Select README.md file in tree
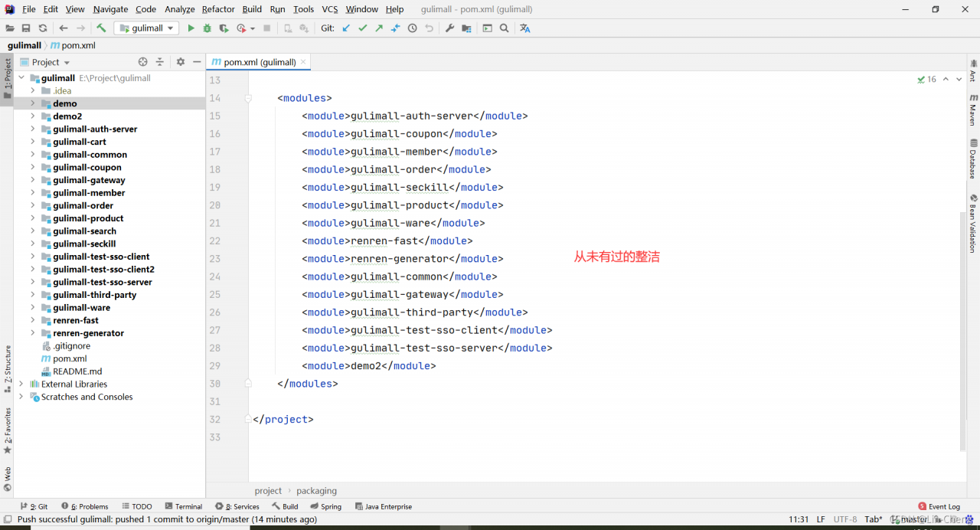The width and height of the screenshot is (980, 530). 77,371
